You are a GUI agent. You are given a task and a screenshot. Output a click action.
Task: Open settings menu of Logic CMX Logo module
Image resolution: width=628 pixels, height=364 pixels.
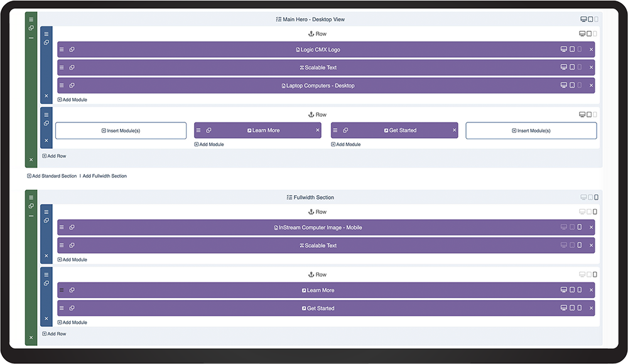coord(62,50)
